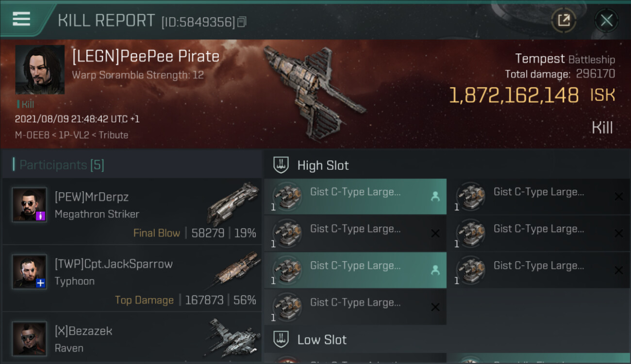Copy the kill report ID

[242, 22]
